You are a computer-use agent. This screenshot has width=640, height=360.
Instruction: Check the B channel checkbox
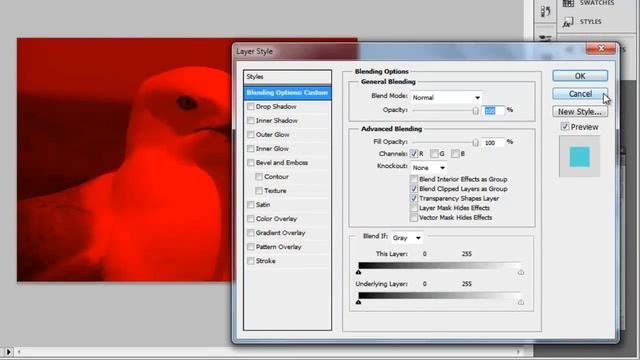point(455,154)
